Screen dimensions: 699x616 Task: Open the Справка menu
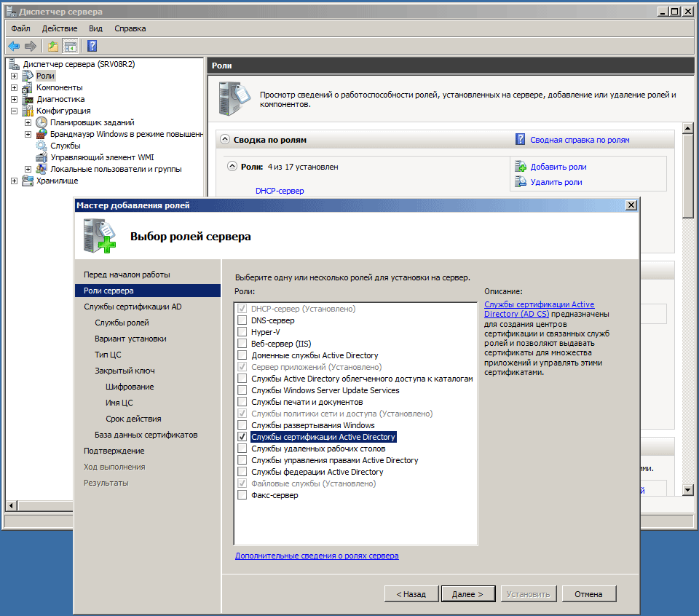click(x=130, y=28)
